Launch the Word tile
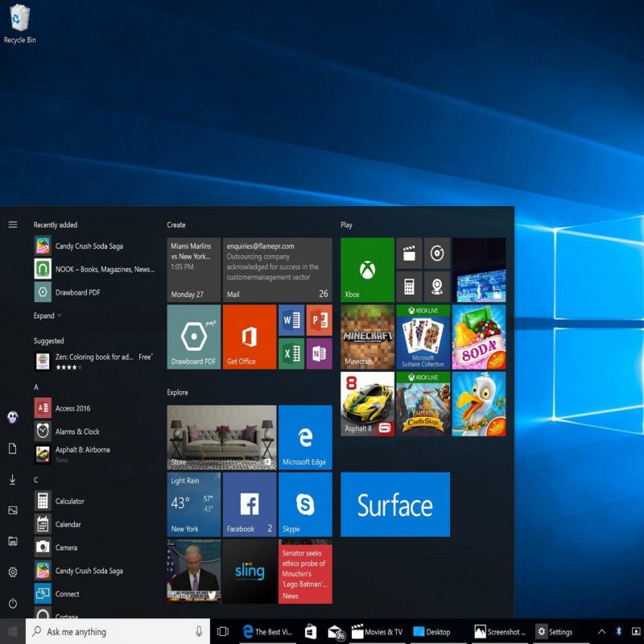Screen dimensions: 644x644 pos(291,320)
